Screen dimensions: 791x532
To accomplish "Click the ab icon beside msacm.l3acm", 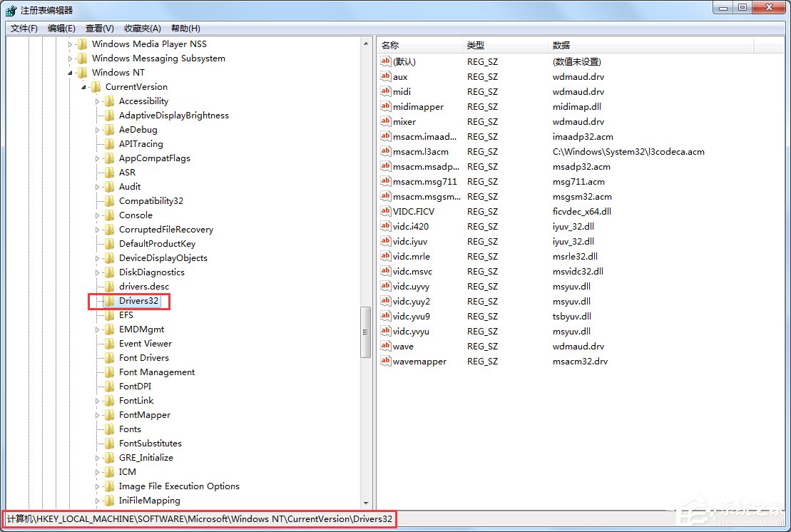I will click(x=385, y=151).
